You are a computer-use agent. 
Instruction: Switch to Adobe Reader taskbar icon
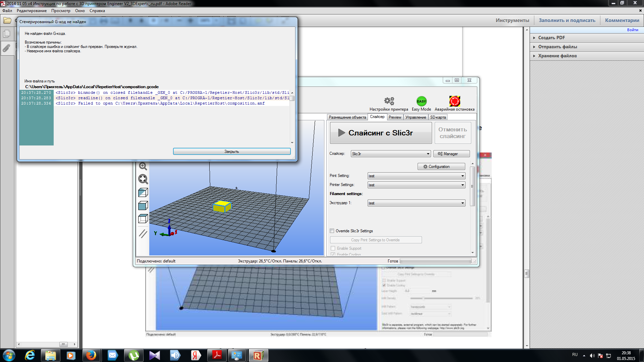click(217, 355)
